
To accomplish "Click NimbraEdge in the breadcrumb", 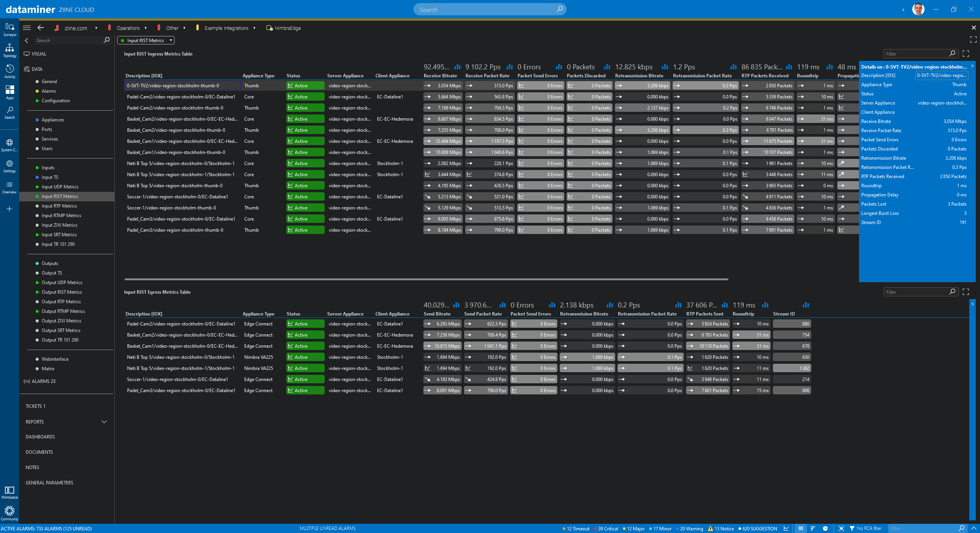I will (x=287, y=28).
